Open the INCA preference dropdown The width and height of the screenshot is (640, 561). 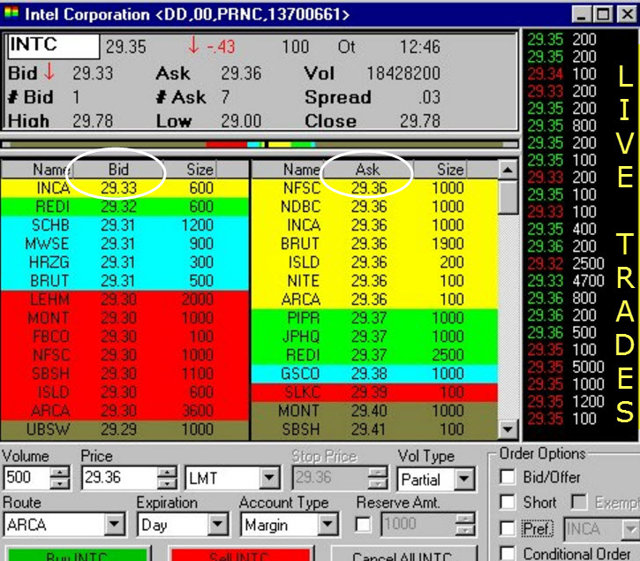[631, 529]
